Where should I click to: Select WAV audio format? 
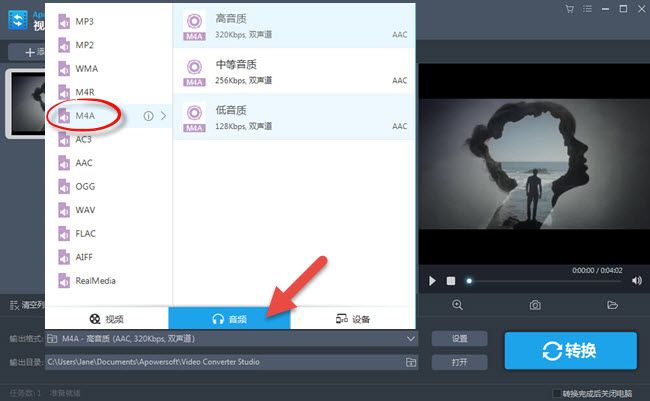(109, 210)
